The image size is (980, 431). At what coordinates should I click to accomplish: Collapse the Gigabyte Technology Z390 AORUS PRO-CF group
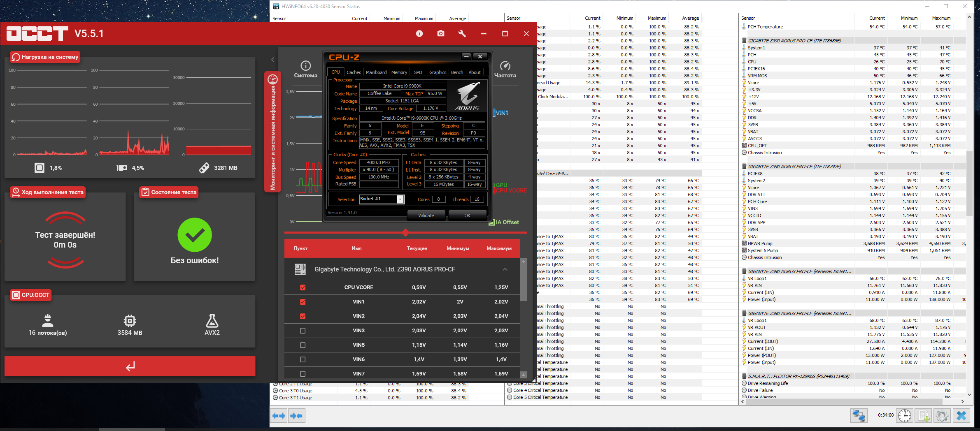pos(505,269)
